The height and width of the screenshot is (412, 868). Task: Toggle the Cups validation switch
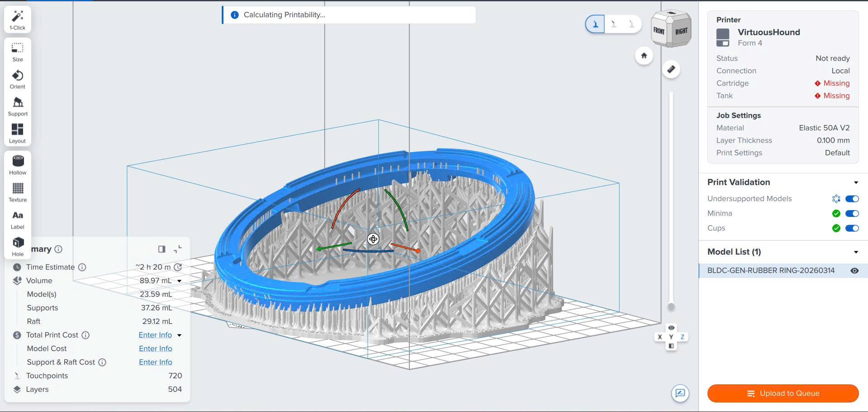(x=852, y=228)
